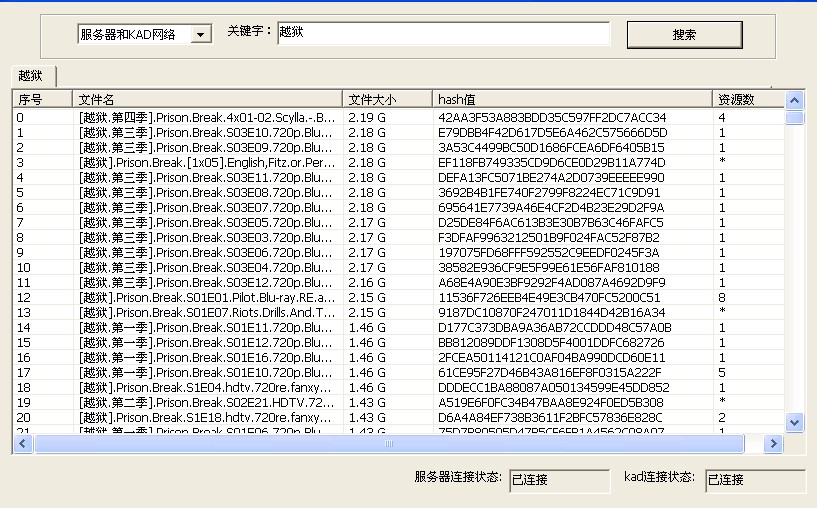
Task: Click the vertical scrollbar down arrow
Action: tap(794, 422)
